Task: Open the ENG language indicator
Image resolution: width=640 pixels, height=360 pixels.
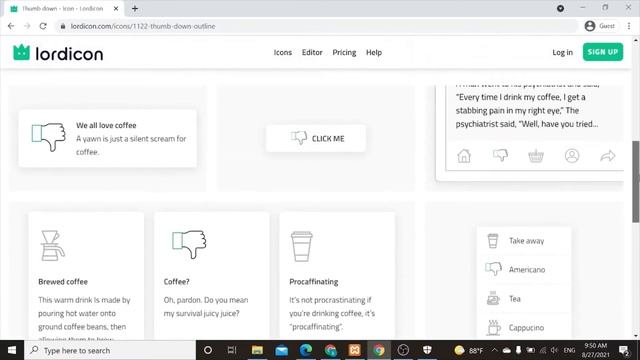Action: [x=569, y=350]
